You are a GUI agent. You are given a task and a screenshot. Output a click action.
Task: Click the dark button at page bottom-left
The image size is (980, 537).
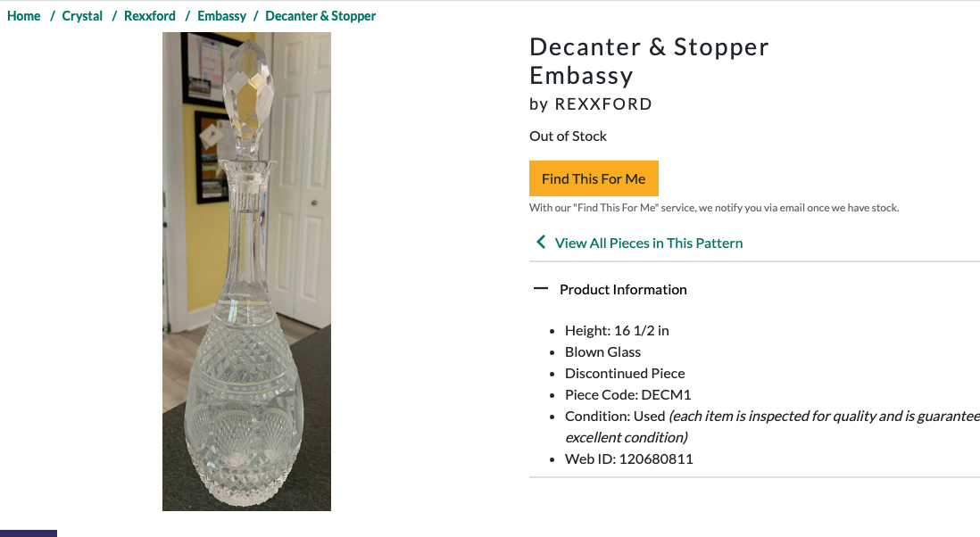click(x=29, y=533)
